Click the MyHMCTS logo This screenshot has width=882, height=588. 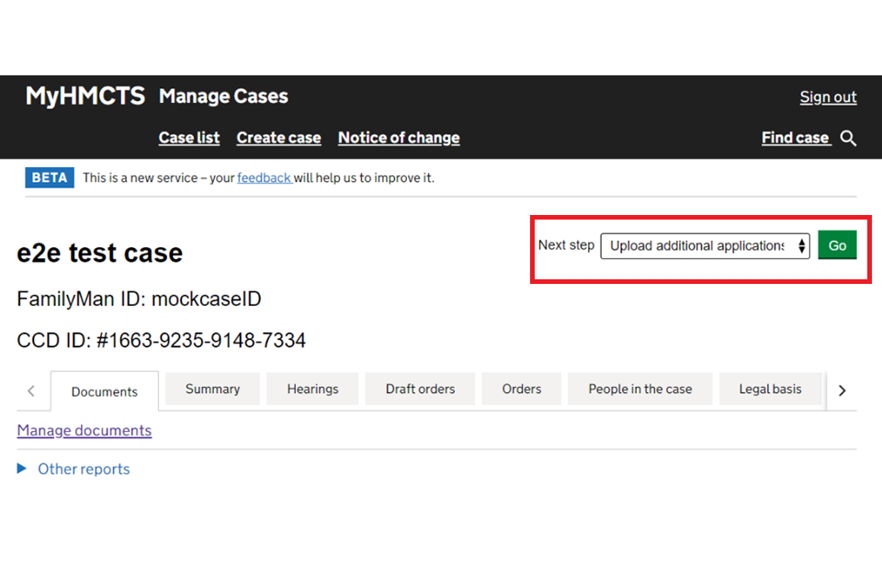tap(85, 96)
